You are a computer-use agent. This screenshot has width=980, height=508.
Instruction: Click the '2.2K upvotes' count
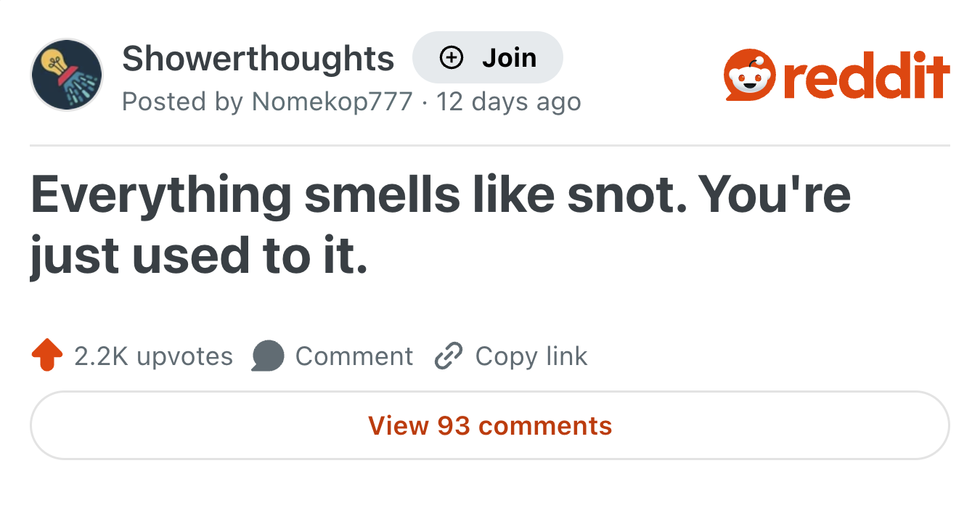coord(153,356)
